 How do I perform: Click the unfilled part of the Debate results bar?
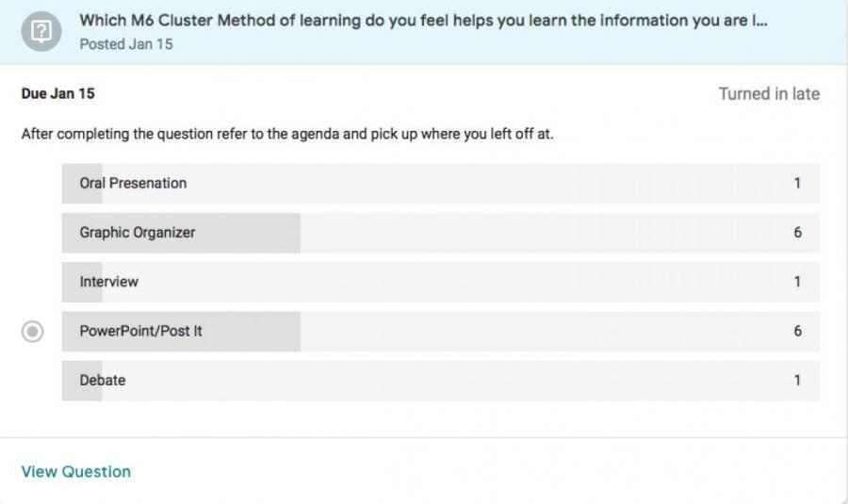452,381
